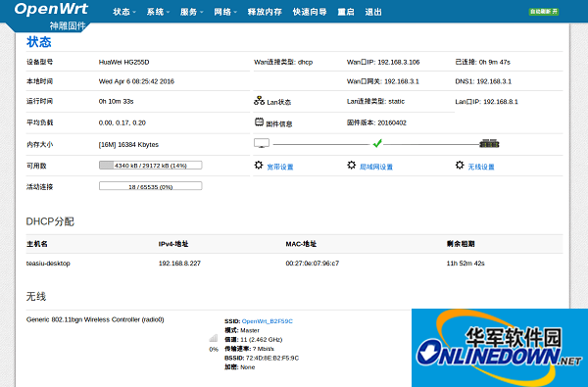Click gear icon beside 局域网设置
Screen dimensions: 588x387
coord(352,165)
